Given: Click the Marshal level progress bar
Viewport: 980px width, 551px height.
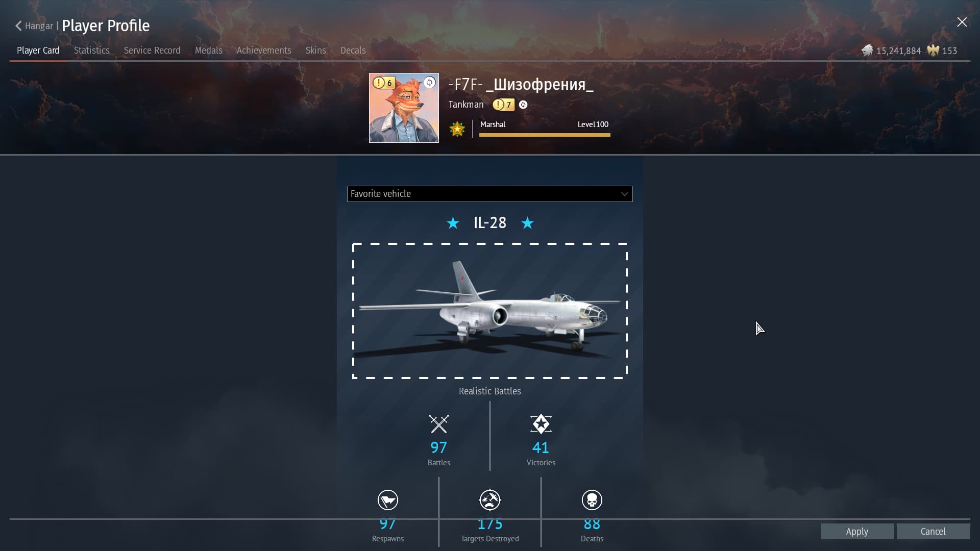Looking at the screenshot, I should click(x=545, y=135).
